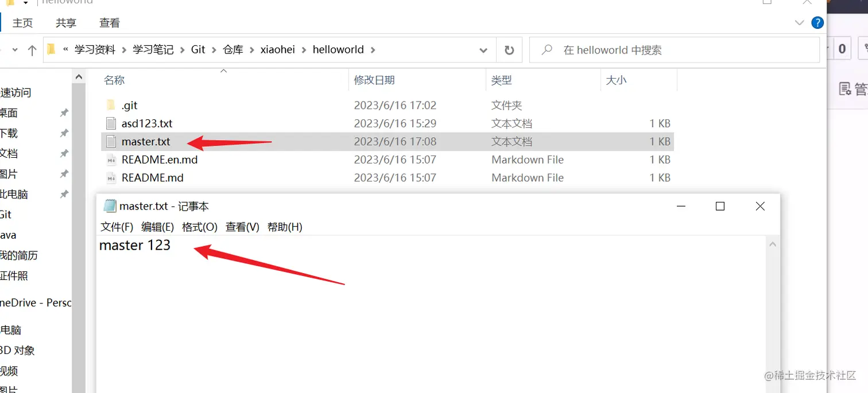Click the 文件夹 type cell
Viewport: 868px width, 393px height.
pyautogui.click(x=507, y=105)
